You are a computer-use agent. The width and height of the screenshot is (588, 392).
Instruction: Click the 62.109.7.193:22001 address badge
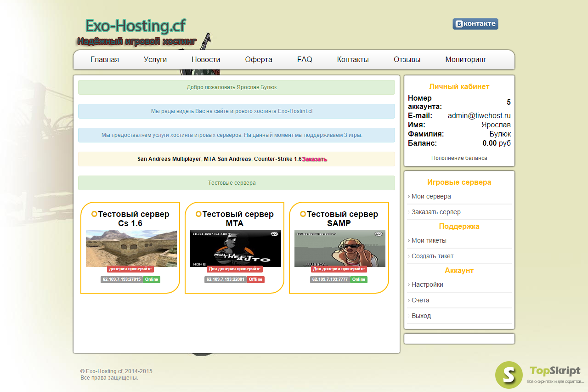(226, 279)
